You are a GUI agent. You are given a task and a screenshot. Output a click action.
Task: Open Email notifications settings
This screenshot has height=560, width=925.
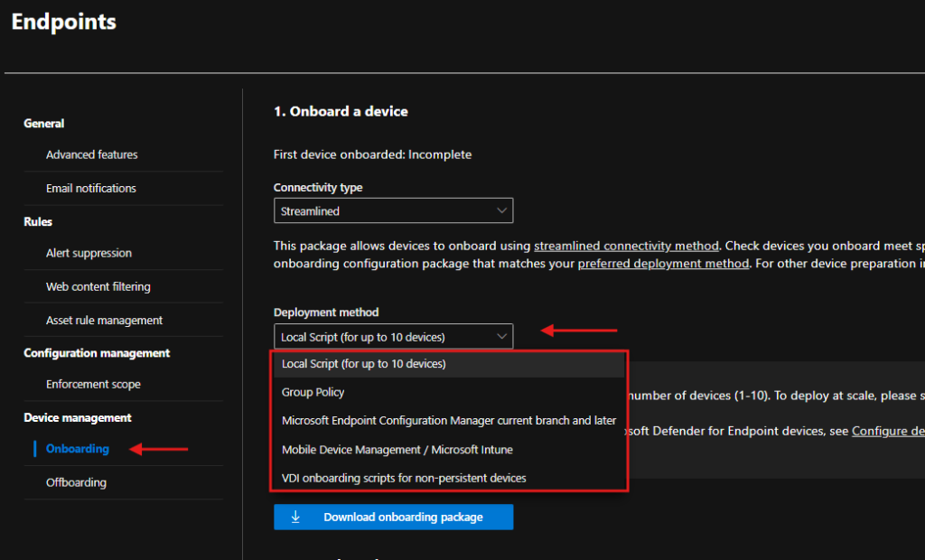91,188
